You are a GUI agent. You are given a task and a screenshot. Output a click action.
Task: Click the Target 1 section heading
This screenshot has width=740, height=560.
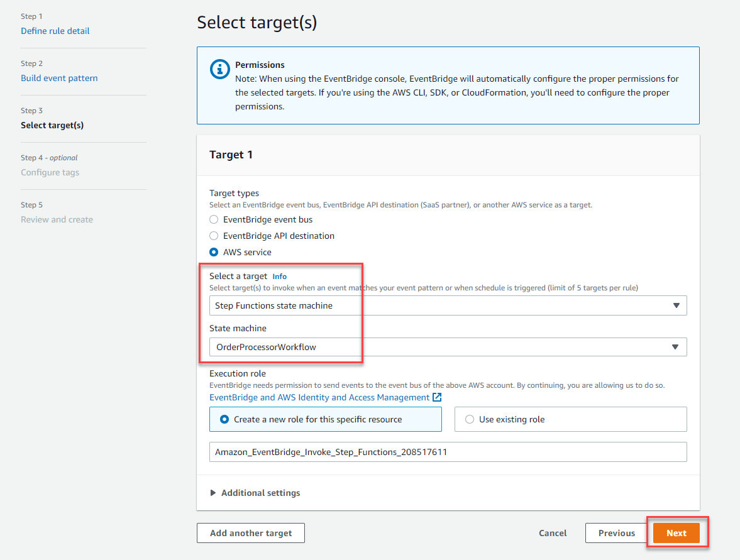231,155
